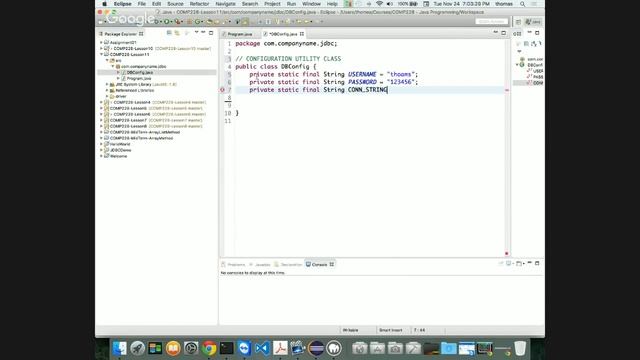Open the Source menu
The image size is (640, 360).
[175, 4]
